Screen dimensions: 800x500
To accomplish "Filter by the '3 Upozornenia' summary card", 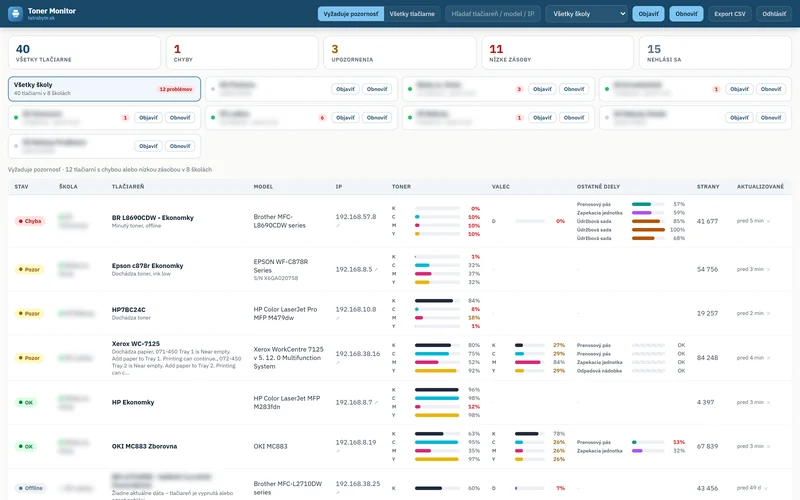I will pos(399,53).
